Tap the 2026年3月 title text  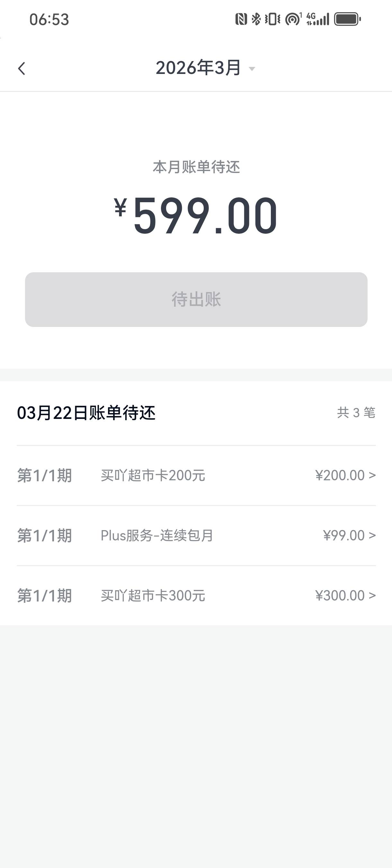pos(198,68)
